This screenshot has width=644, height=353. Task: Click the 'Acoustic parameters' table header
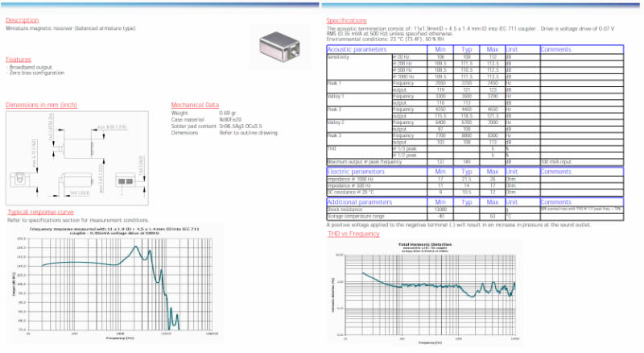click(357, 49)
